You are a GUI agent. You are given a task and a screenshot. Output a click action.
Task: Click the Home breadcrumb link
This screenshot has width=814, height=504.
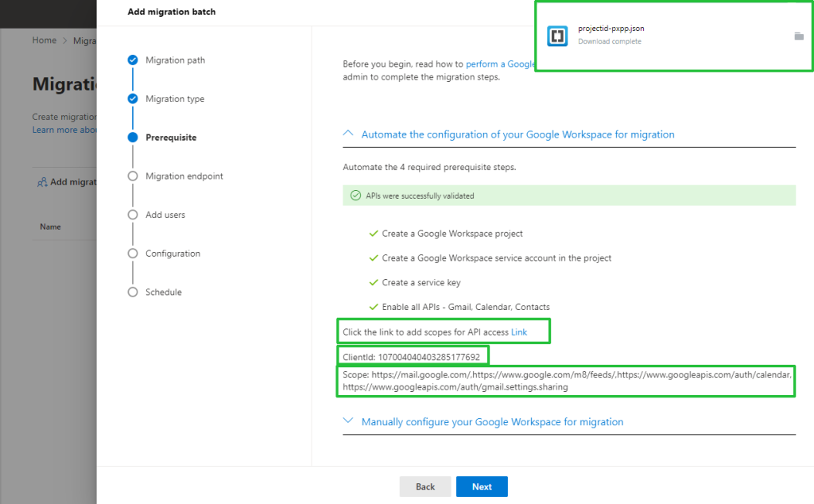[x=44, y=40]
